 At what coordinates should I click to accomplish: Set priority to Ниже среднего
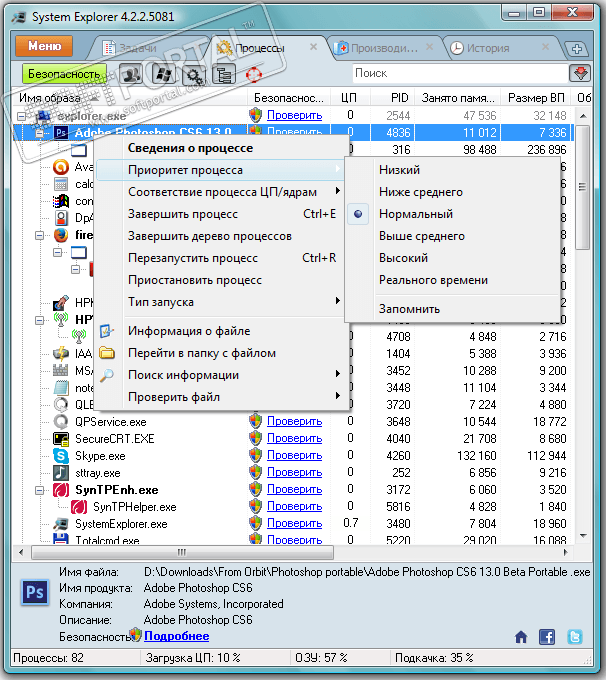point(452,192)
